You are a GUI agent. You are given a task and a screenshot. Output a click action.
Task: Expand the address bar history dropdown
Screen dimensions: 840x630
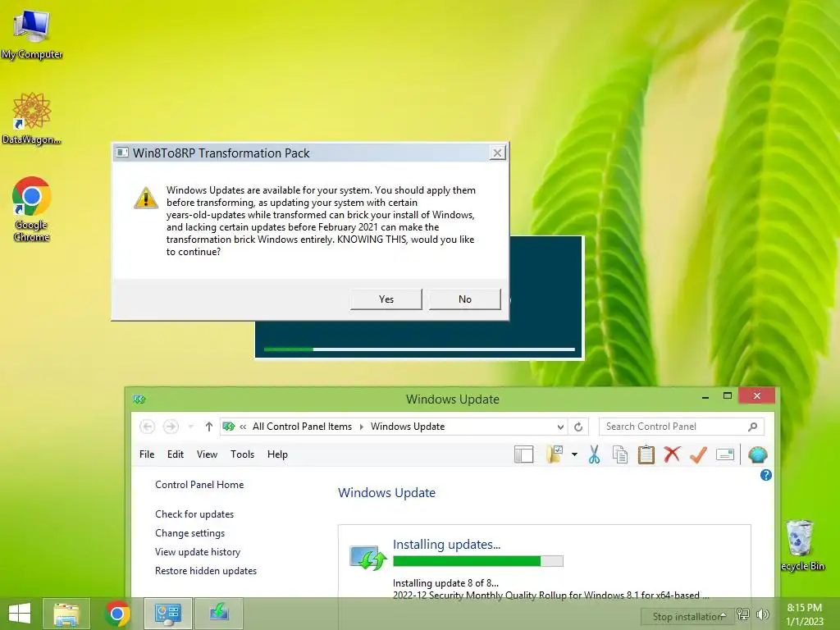click(x=560, y=427)
